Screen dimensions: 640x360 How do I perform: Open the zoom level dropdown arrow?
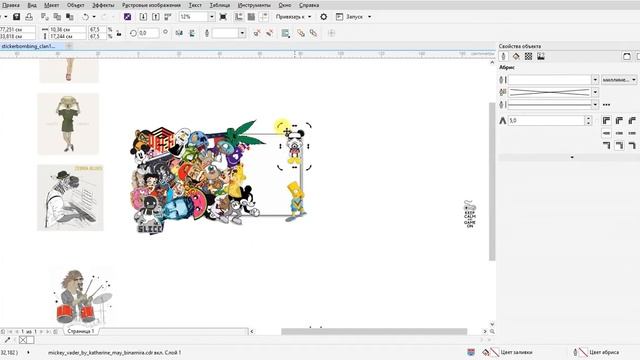[x=211, y=17]
